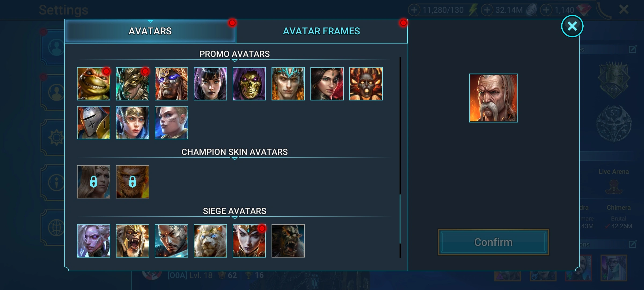The image size is (644, 290).
Task: Open the globe language sidebar icon
Action: 56,228
